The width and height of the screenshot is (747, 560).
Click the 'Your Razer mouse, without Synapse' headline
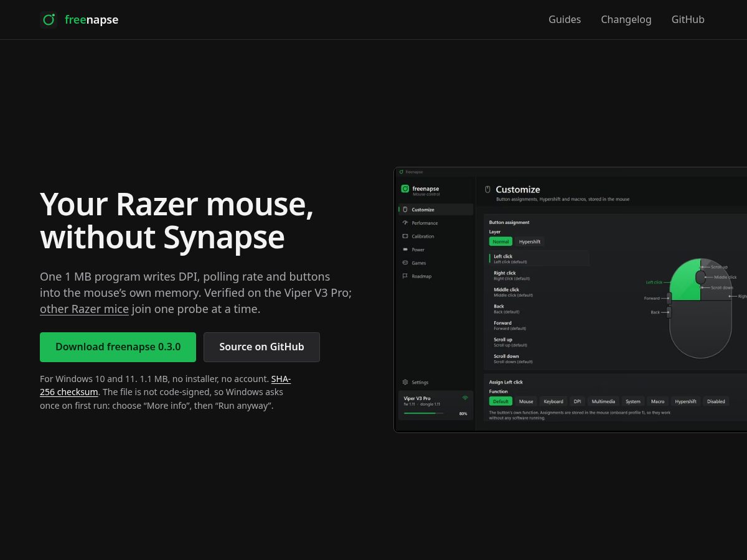(x=177, y=220)
